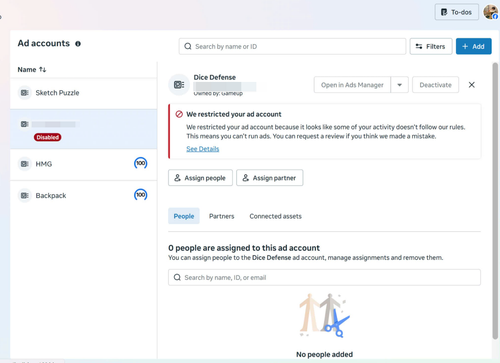The width and height of the screenshot is (500, 363).
Task: Click the Dice Defense account title
Action: [215, 77]
